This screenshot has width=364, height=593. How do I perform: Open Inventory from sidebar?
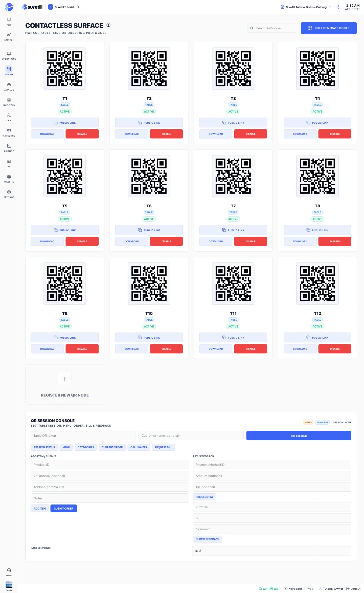[9, 102]
